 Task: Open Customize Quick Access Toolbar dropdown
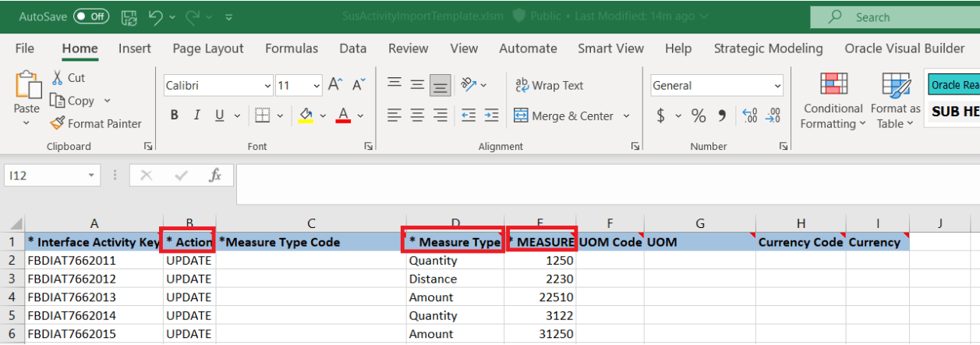[228, 16]
